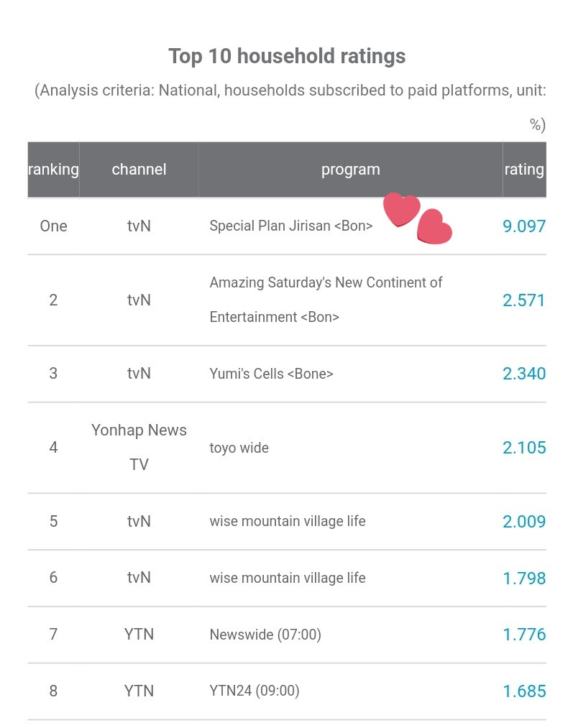Image resolution: width=573 pixels, height=728 pixels.
Task: Click the Top 10 household ratings title
Action: [x=287, y=56]
